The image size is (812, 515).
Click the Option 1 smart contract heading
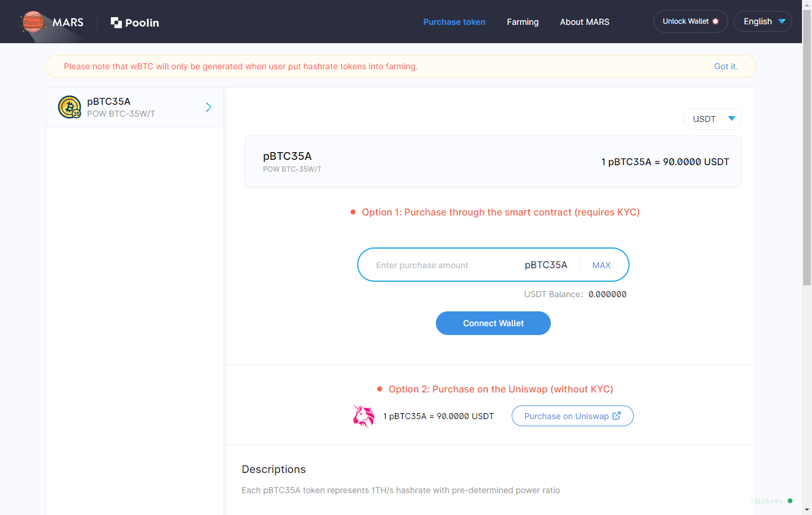[x=500, y=212]
